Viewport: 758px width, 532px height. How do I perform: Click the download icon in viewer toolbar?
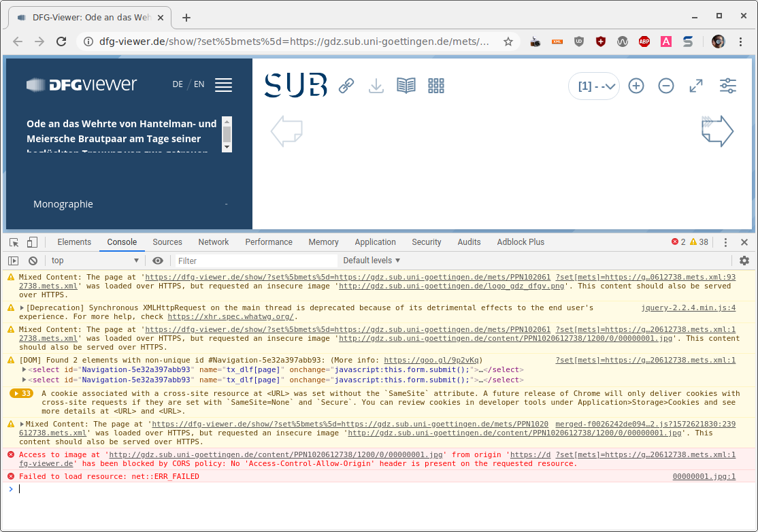[376, 86]
